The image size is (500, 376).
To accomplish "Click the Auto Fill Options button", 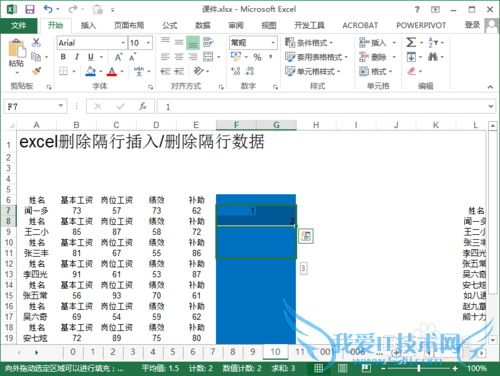I will pyautogui.click(x=306, y=236).
